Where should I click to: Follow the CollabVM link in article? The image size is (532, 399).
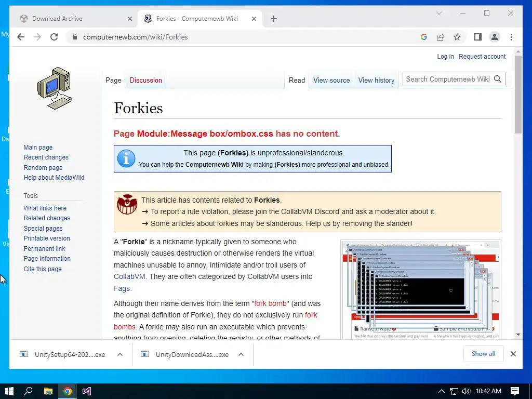pyautogui.click(x=129, y=276)
